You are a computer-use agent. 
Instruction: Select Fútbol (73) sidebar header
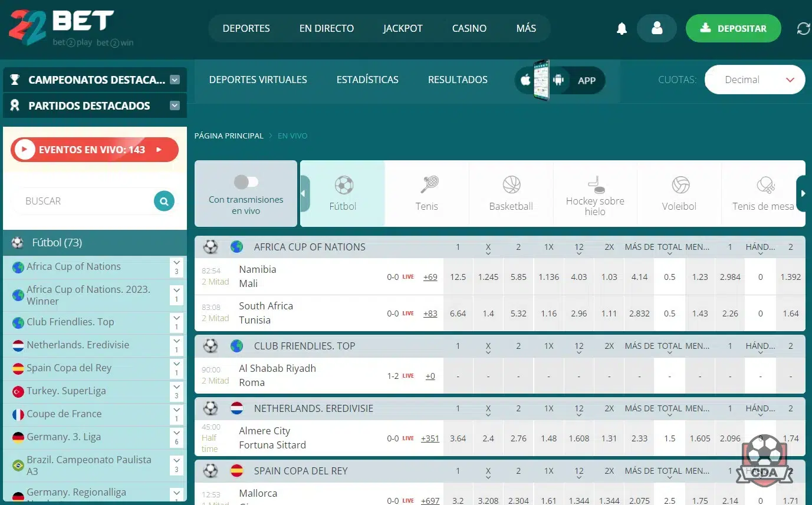[x=95, y=243]
